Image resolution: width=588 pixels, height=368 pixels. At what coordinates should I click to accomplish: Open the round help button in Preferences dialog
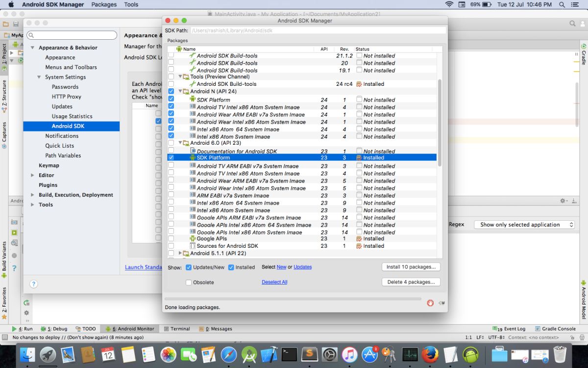34,284
